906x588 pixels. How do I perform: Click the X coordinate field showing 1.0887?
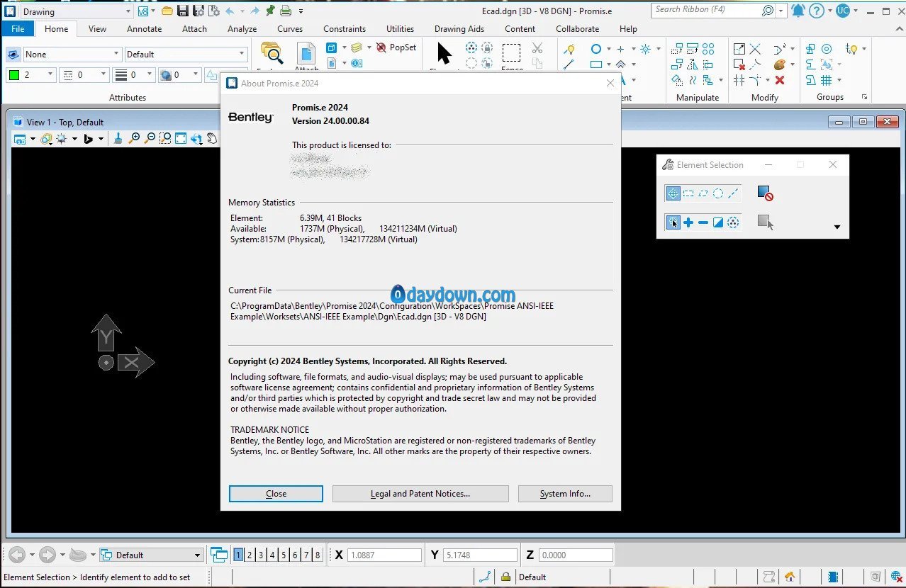[x=385, y=555]
